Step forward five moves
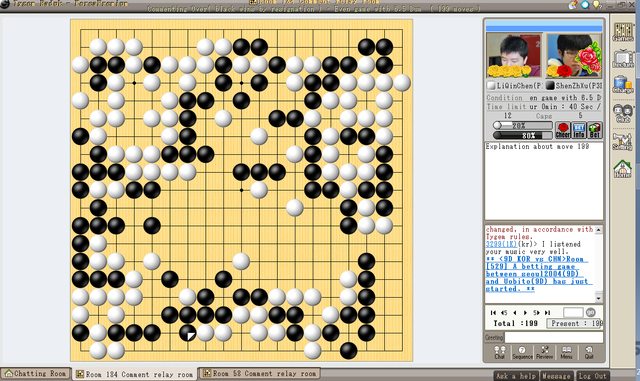The image size is (640, 381). (x=536, y=313)
